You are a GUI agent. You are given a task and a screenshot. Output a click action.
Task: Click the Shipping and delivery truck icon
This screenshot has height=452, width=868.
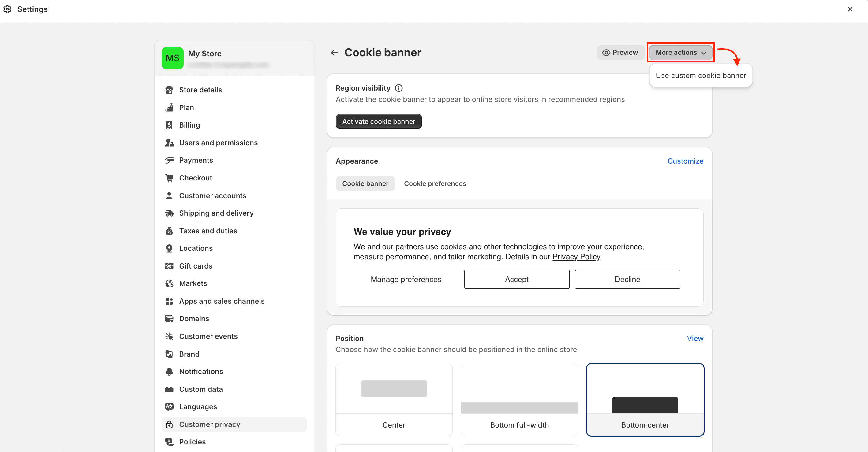click(x=169, y=213)
